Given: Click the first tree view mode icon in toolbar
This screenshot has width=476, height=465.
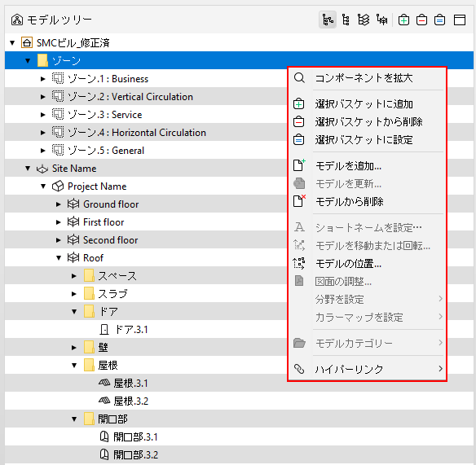Looking at the screenshot, I should pos(328,20).
